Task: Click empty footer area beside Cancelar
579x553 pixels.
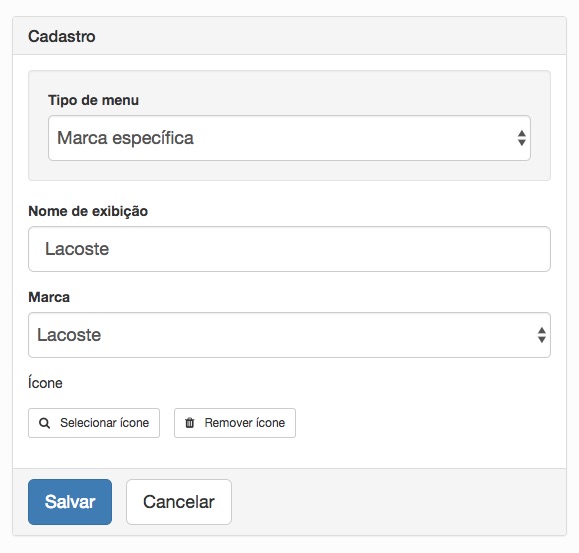Action: 399,502
